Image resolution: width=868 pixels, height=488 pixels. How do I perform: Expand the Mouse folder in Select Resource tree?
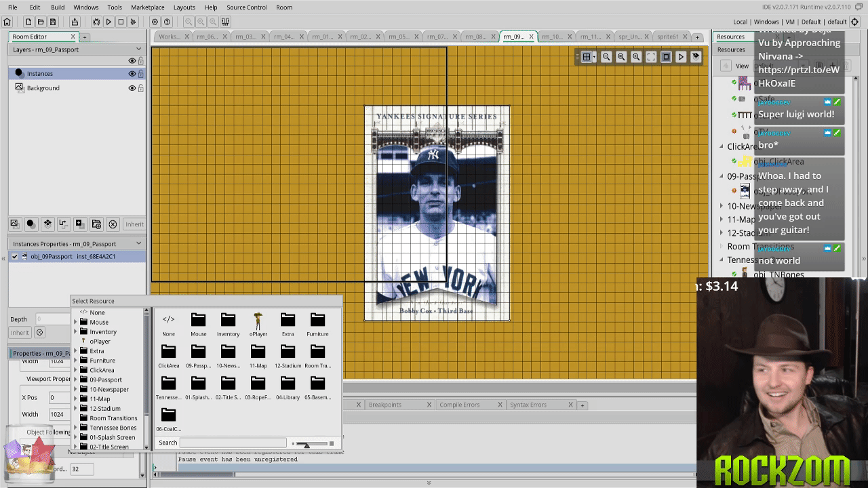tap(75, 322)
